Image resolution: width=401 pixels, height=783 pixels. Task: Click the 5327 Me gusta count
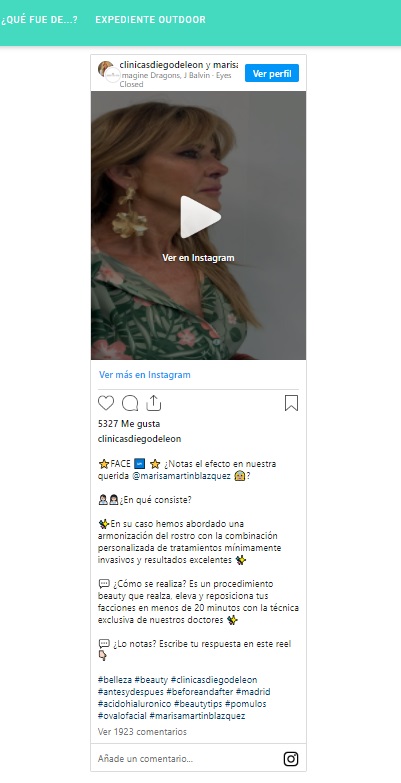129,424
